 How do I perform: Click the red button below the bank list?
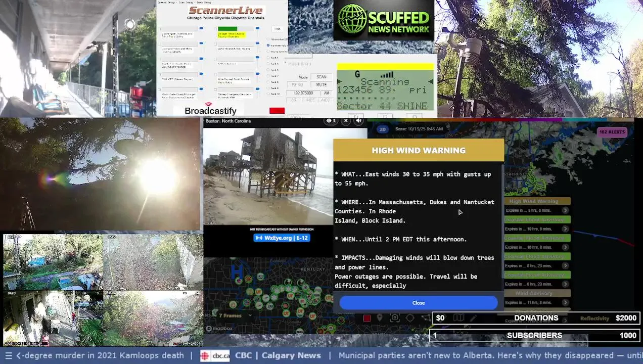[x=277, y=111]
